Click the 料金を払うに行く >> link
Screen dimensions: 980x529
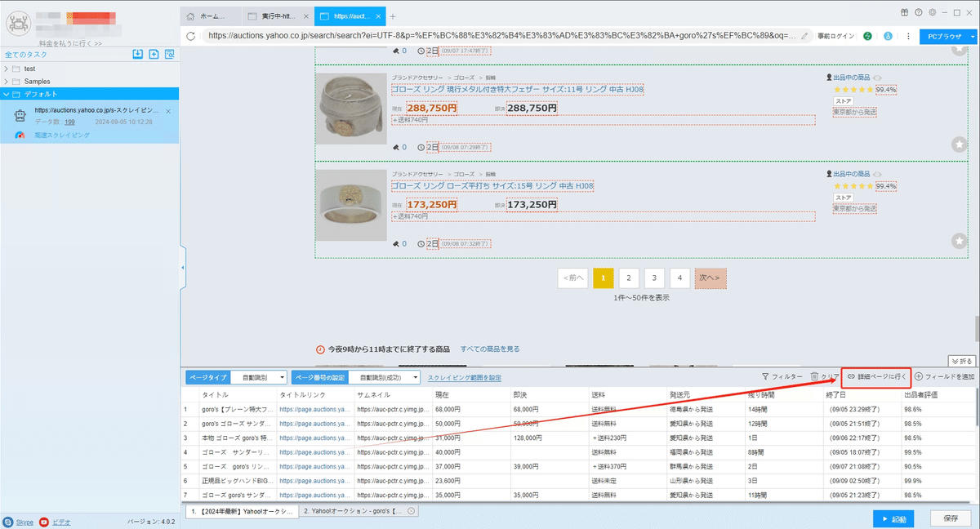(71, 43)
